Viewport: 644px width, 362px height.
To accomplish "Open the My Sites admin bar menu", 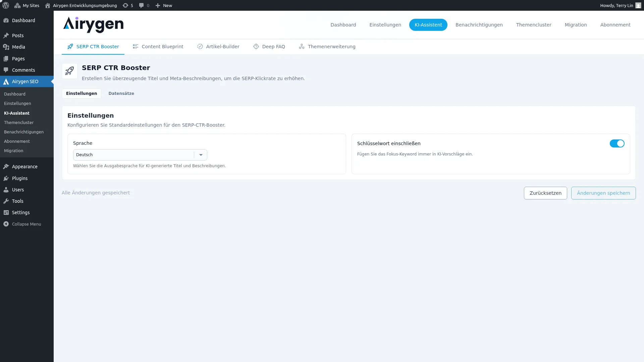I will point(27,5).
